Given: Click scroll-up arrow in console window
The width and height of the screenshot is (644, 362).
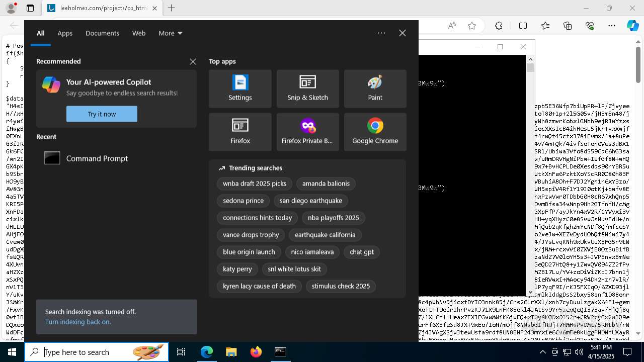Looking at the screenshot, I should [530, 59].
